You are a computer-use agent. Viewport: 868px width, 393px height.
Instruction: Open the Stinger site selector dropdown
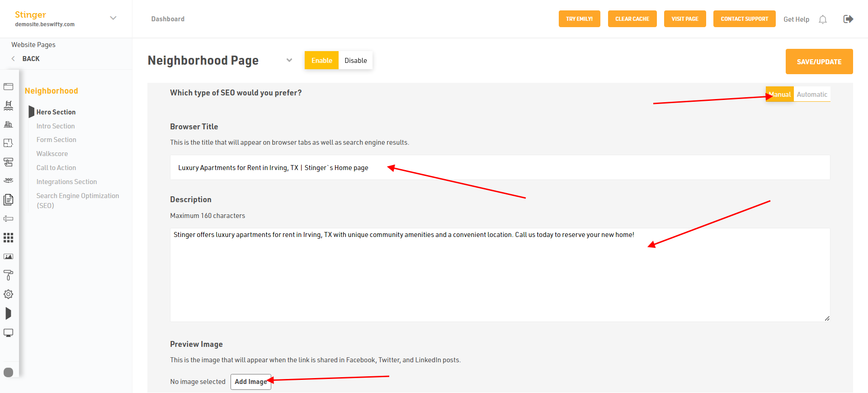coord(113,18)
